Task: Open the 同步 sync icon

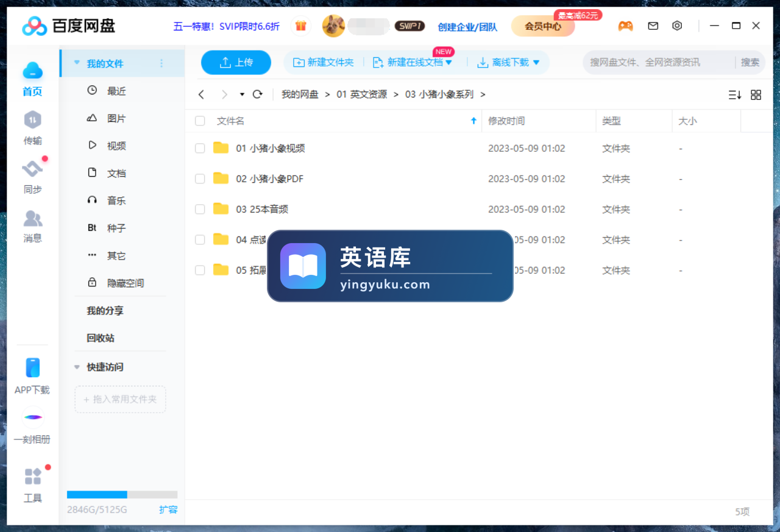Action: coord(33,168)
